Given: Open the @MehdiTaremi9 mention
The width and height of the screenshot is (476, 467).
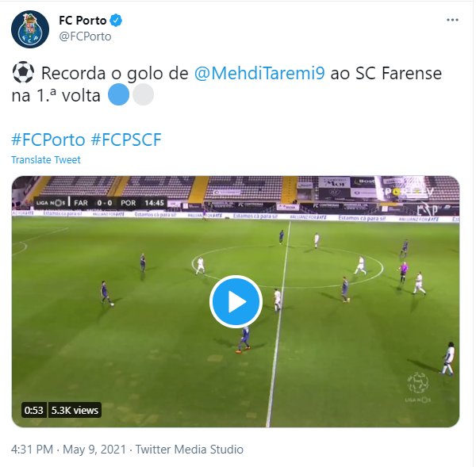Looking at the screenshot, I should (259, 75).
